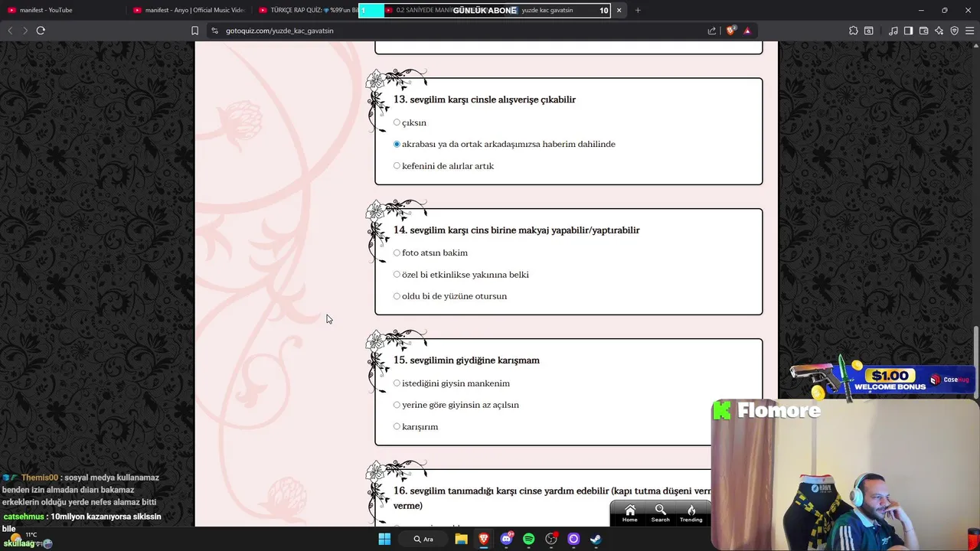Select 'kefenini de alırlar artık' option
The height and width of the screenshot is (551, 980).
point(397,165)
